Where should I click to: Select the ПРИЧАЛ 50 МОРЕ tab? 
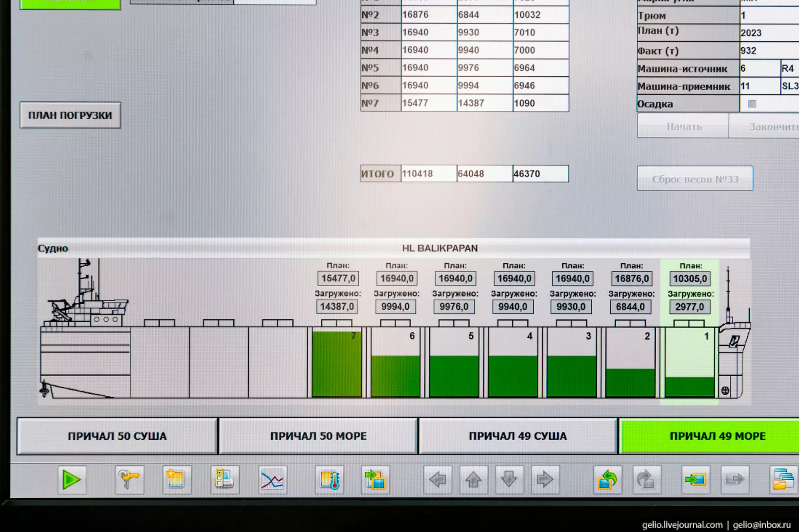tap(318, 436)
